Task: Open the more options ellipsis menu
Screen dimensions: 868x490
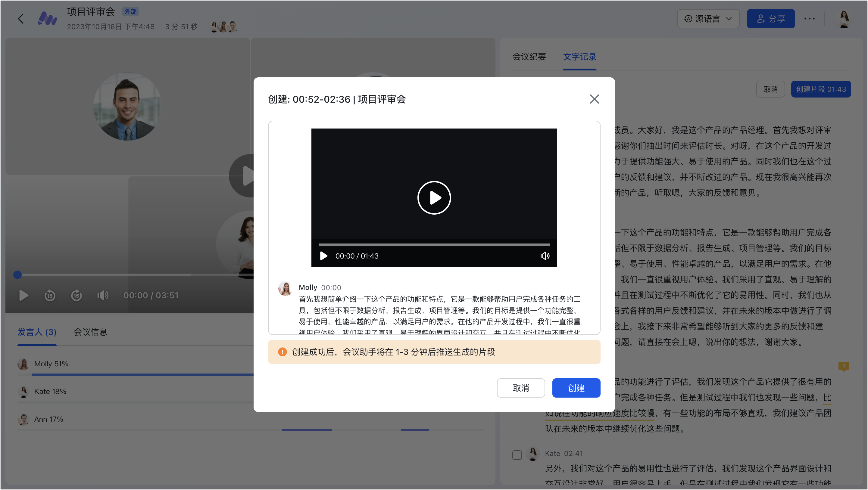Action: tap(810, 19)
